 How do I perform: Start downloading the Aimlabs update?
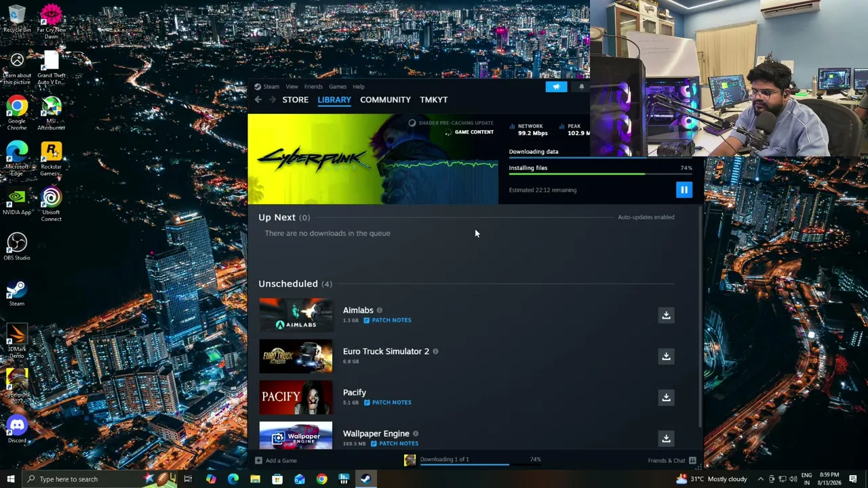(666, 315)
